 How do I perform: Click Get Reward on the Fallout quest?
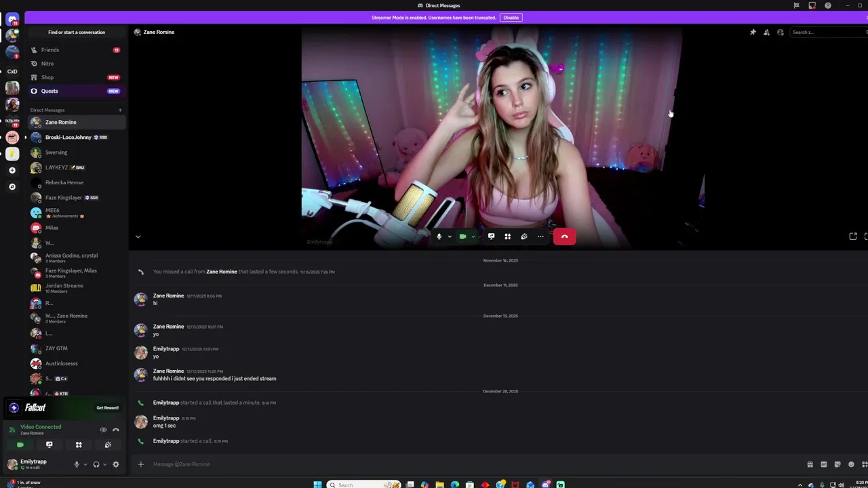pos(107,408)
